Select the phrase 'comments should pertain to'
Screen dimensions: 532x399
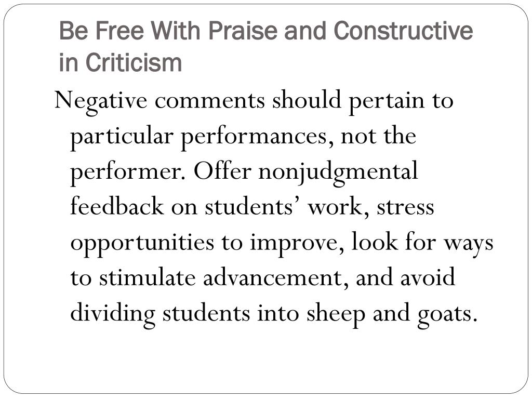304,101
